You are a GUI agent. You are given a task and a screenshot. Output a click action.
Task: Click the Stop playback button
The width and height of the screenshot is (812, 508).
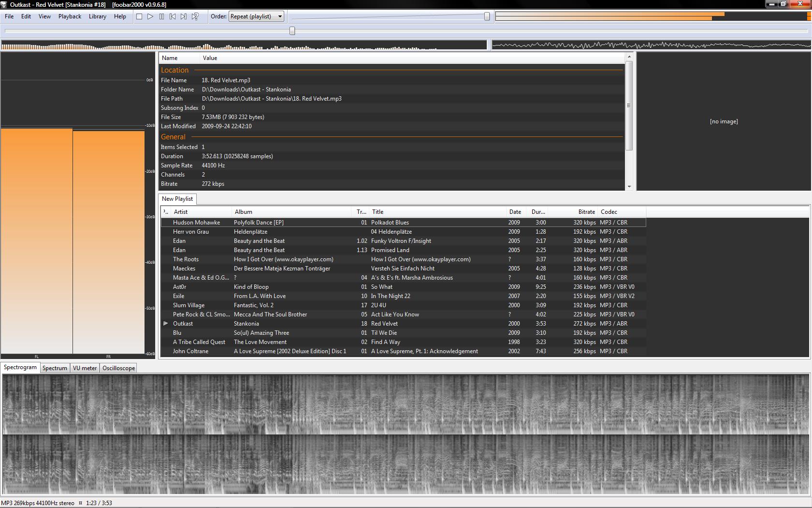[x=139, y=16]
